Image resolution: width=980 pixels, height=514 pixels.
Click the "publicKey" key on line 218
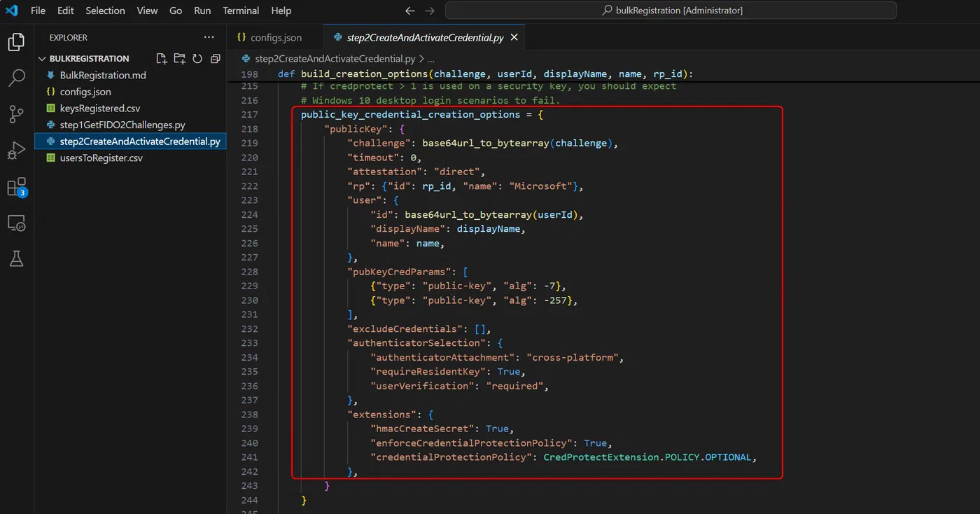tap(356, 129)
